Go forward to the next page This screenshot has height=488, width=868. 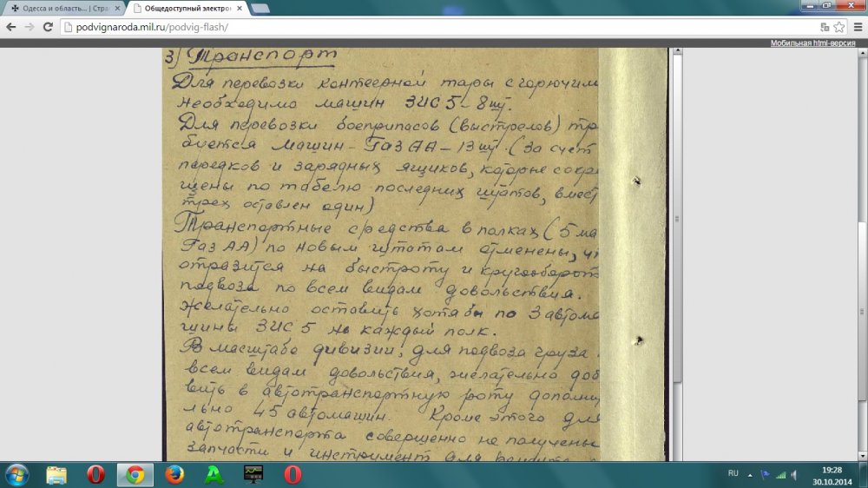[x=29, y=27]
